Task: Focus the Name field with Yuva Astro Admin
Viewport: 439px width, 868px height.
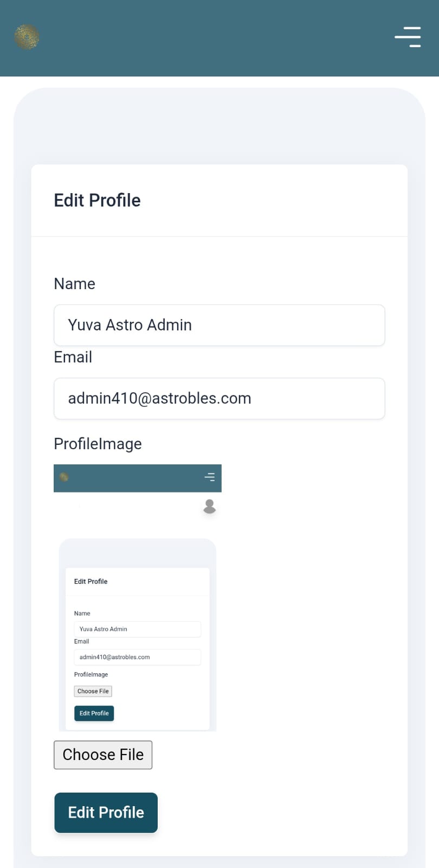Action: (x=219, y=325)
